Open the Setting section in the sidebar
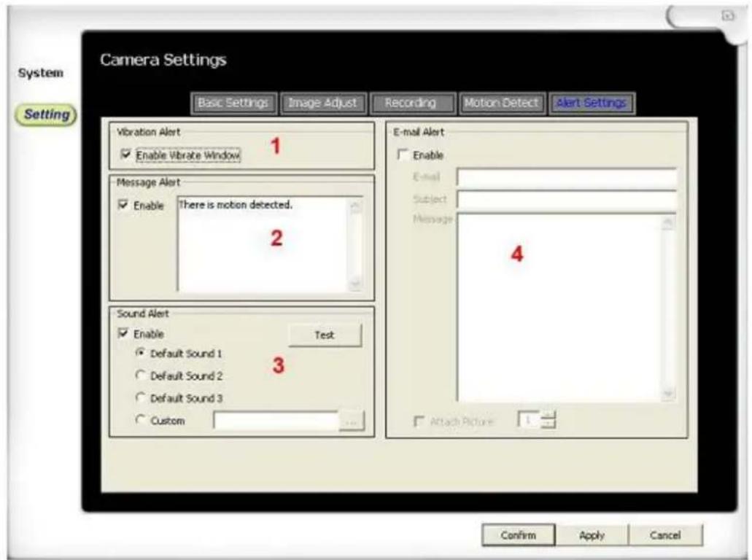The height and width of the screenshot is (560, 752). coord(47,114)
